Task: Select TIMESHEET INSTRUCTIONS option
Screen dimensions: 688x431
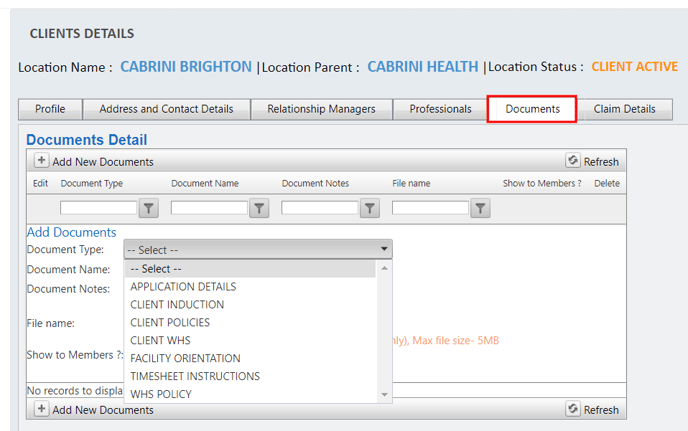Action: click(x=250, y=377)
